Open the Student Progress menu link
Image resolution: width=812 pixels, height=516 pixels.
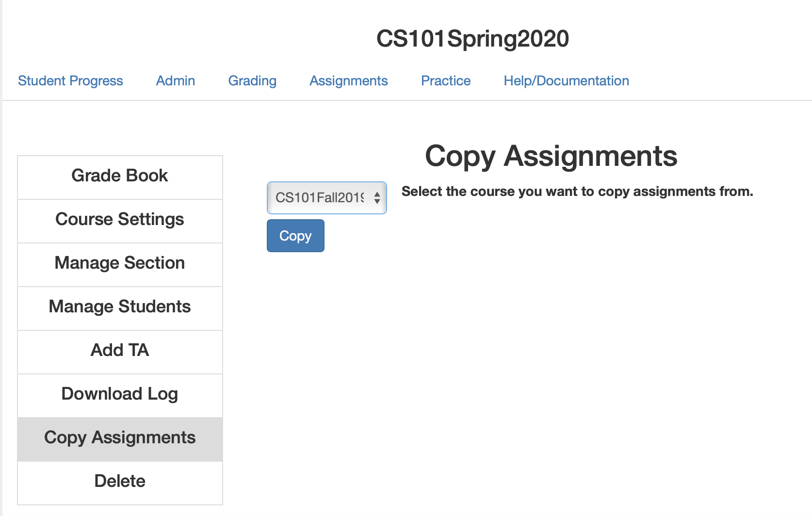[70, 81]
